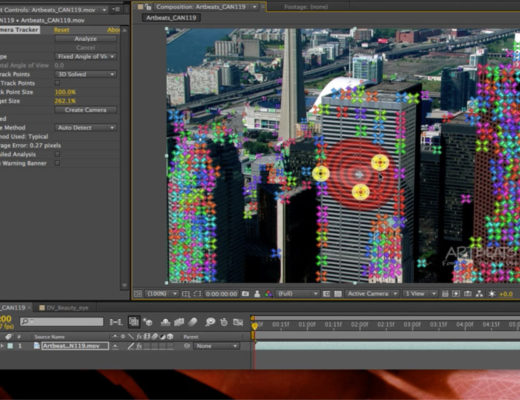Click the Show Snapshot person icon

[x=257, y=294]
